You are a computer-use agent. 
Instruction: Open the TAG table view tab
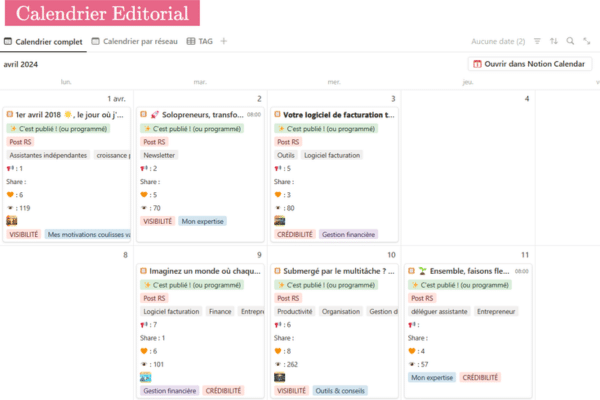pyautogui.click(x=199, y=41)
